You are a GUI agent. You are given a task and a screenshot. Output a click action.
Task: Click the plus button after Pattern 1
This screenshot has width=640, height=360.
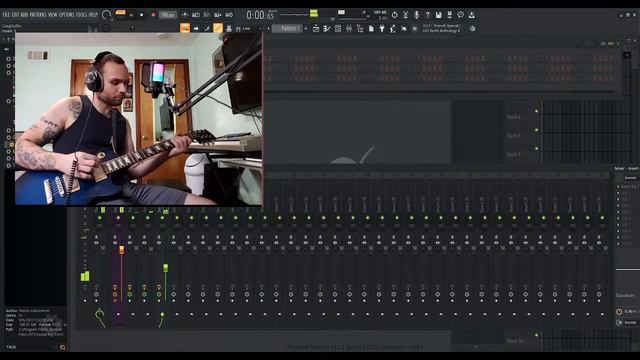[x=306, y=29]
